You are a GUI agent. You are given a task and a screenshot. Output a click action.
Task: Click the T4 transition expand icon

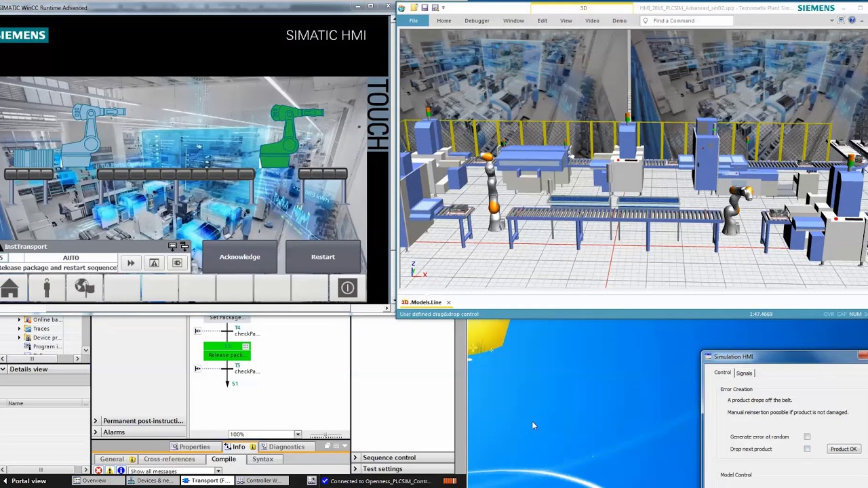tap(197, 331)
